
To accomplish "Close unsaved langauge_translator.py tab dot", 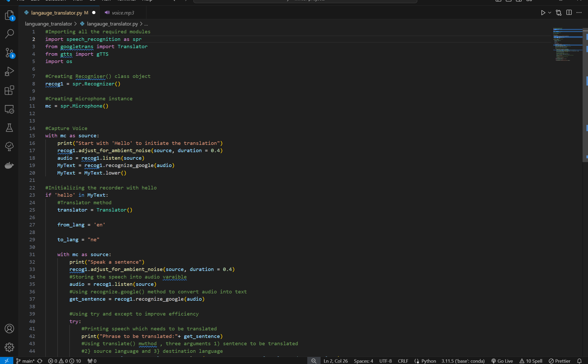I will tap(94, 13).
